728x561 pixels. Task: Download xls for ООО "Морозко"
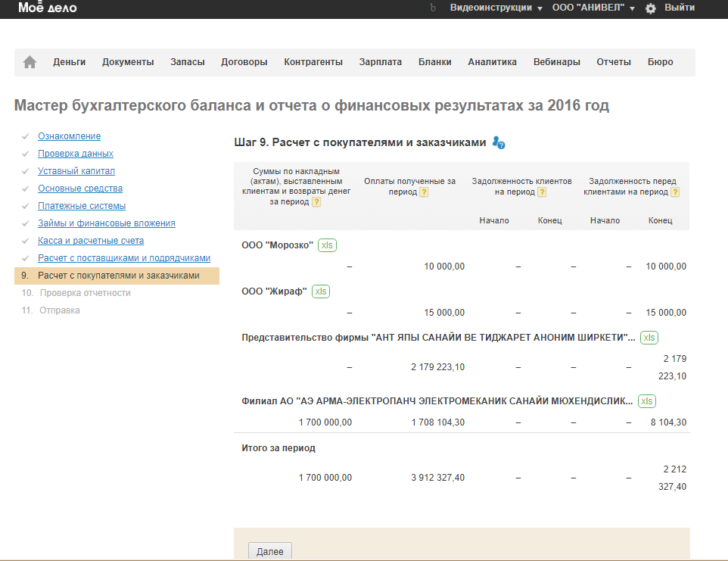click(327, 245)
